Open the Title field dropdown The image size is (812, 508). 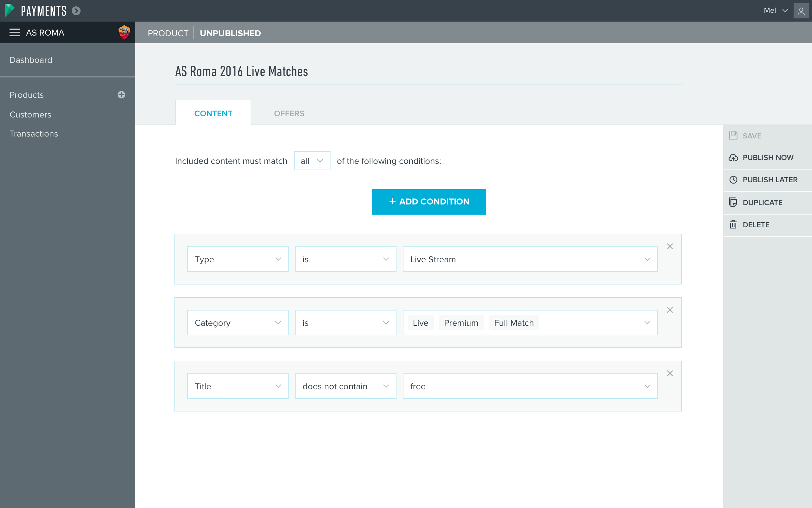(238, 386)
